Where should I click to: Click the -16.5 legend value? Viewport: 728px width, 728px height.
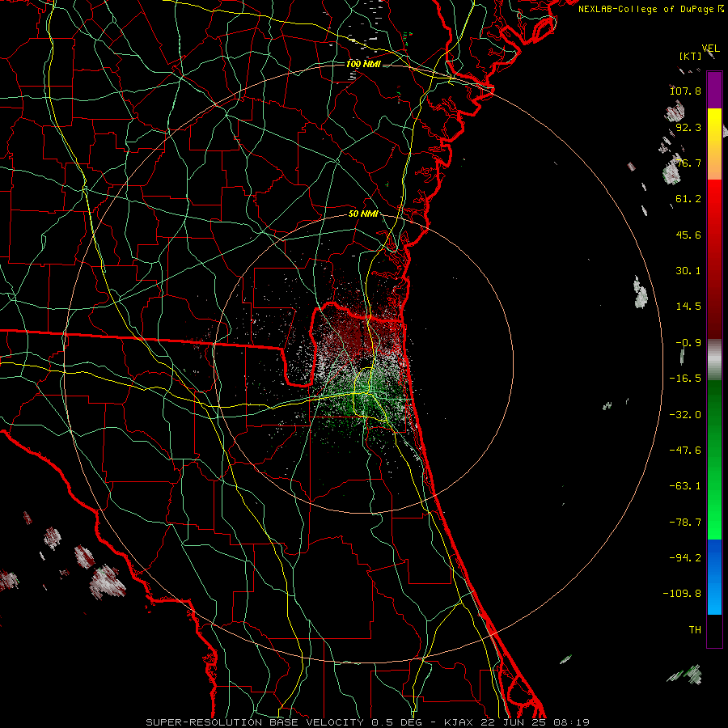[685, 379]
